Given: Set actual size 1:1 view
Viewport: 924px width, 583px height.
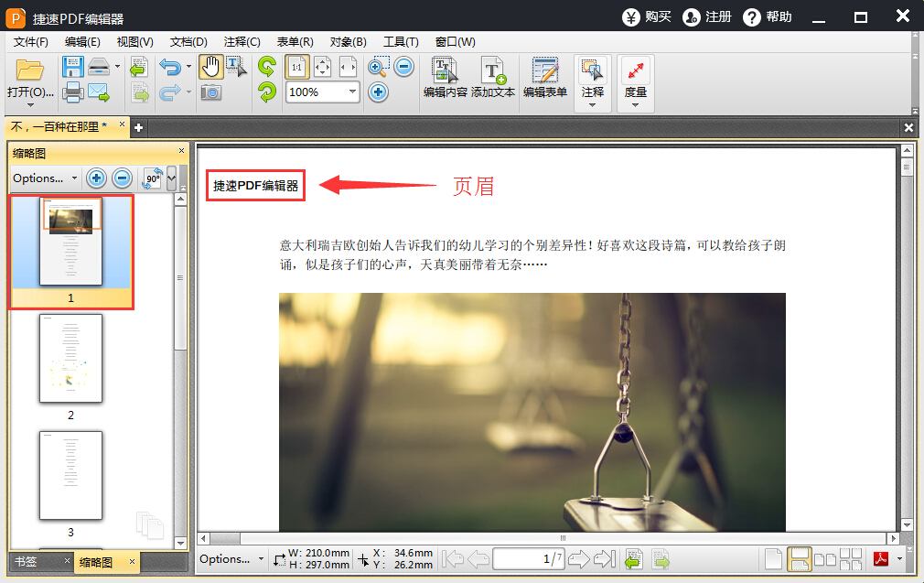Looking at the screenshot, I should coord(296,67).
